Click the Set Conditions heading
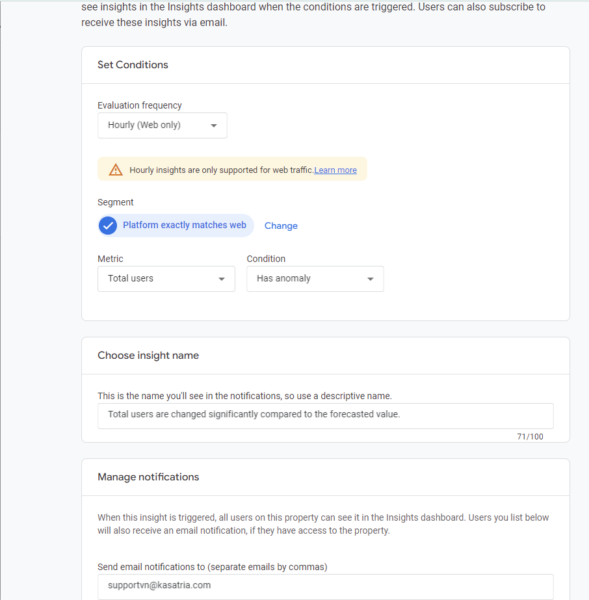This screenshot has height=600, width=589. [132, 65]
